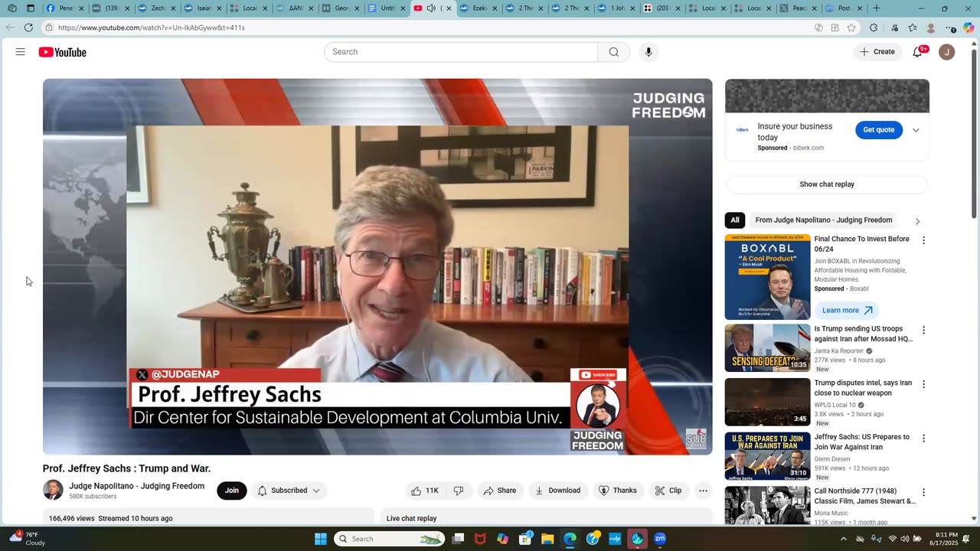The height and width of the screenshot is (551, 980).
Task: Open the account avatar menu
Action: [947, 52]
